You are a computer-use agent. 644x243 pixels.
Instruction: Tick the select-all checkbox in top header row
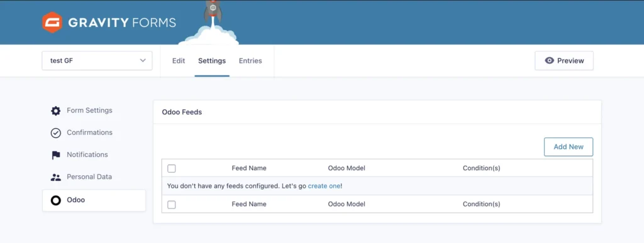click(172, 168)
